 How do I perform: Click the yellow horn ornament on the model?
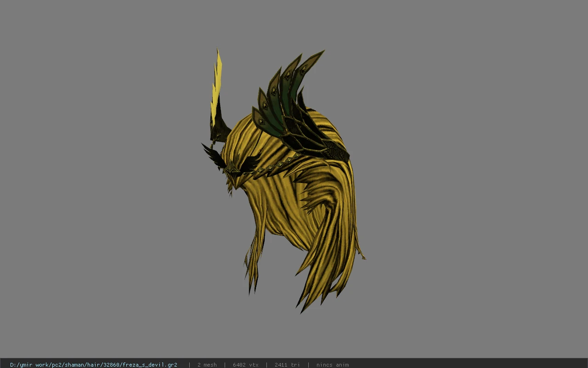pyautogui.click(x=216, y=87)
